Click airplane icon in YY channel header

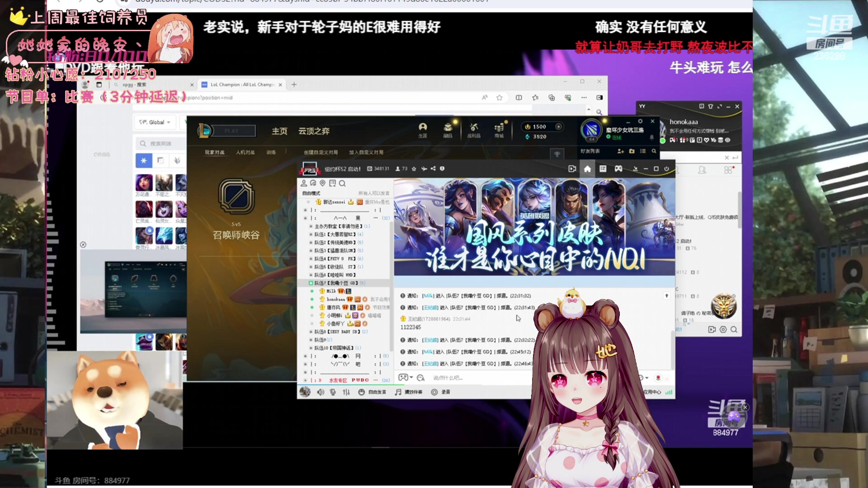click(x=424, y=169)
